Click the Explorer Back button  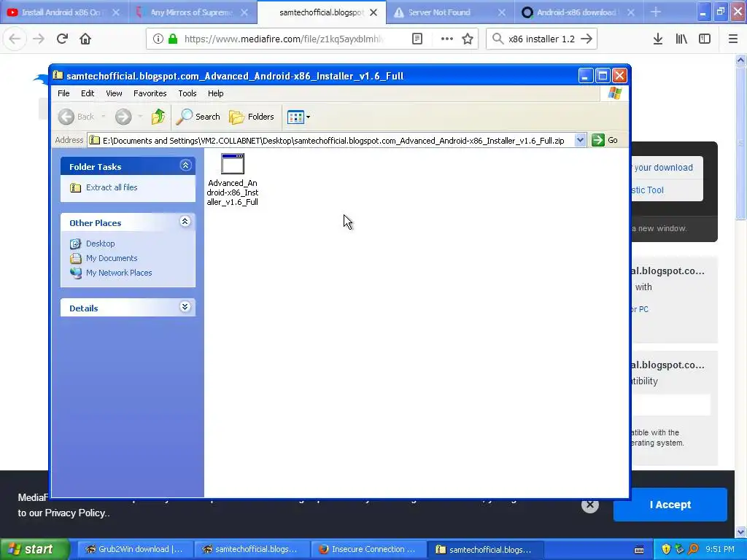76,117
